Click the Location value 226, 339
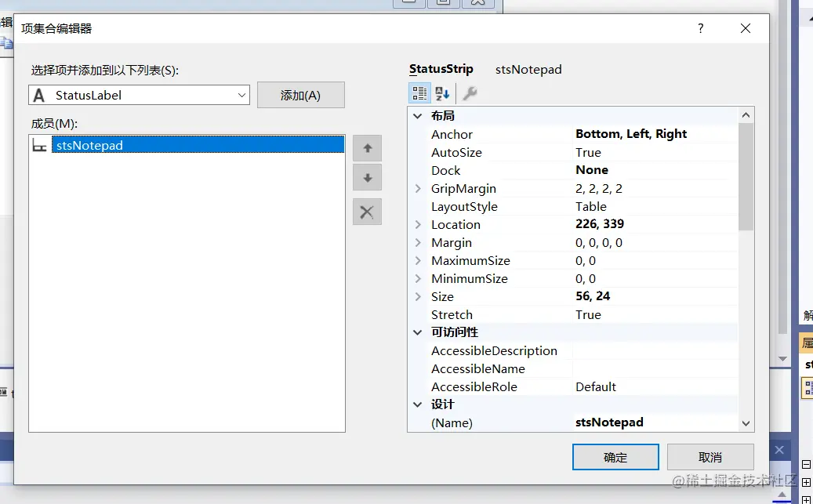Viewport: 813px width, 504px height. [x=600, y=224]
